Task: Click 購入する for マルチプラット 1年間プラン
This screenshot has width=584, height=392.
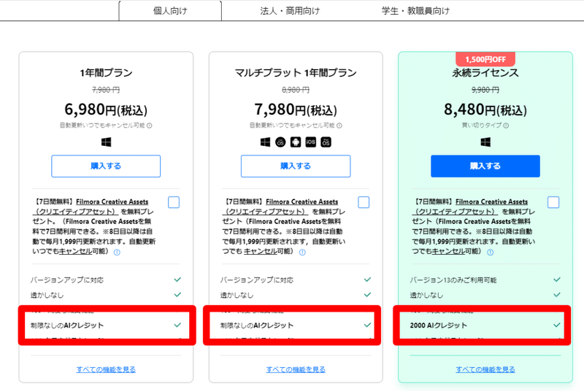Action: pos(296,166)
